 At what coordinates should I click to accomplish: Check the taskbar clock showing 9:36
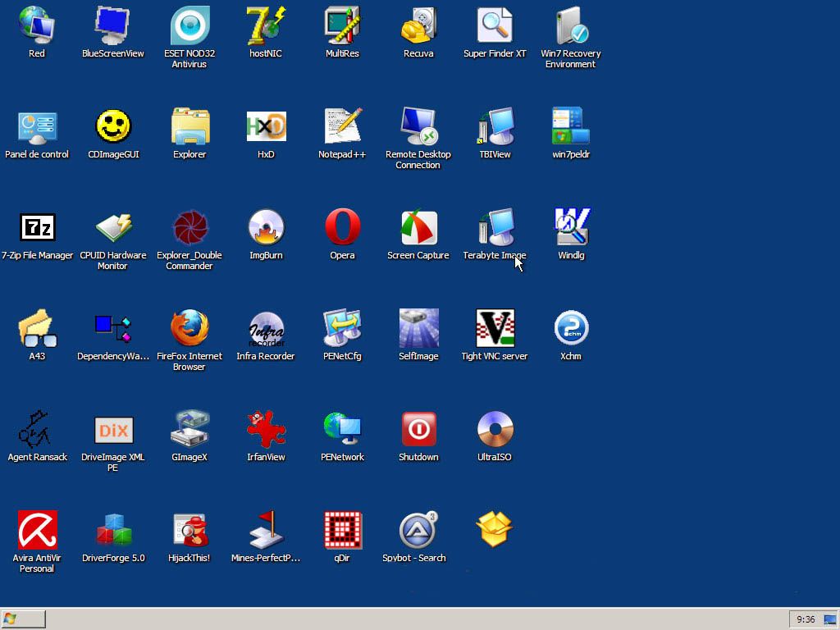tap(806, 620)
